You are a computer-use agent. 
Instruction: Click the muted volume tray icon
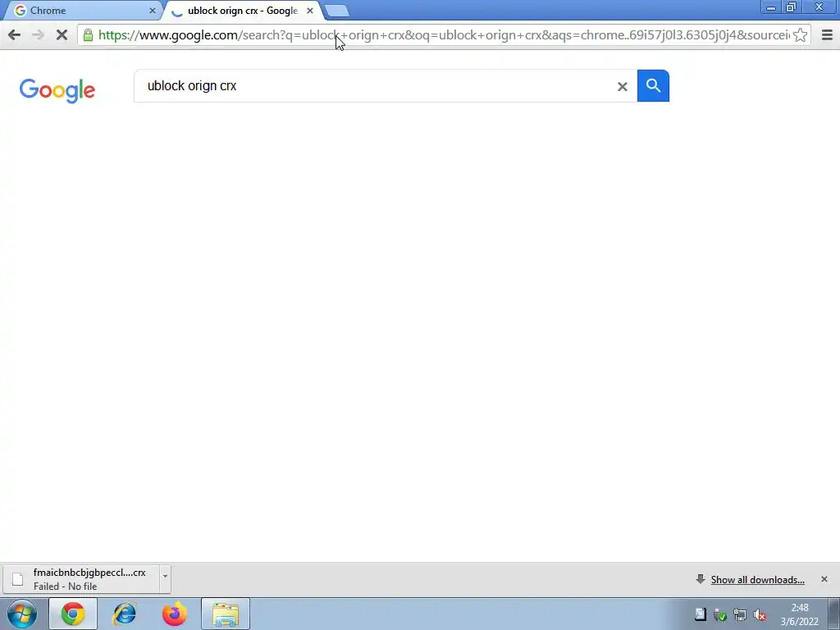click(x=760, y=615)
